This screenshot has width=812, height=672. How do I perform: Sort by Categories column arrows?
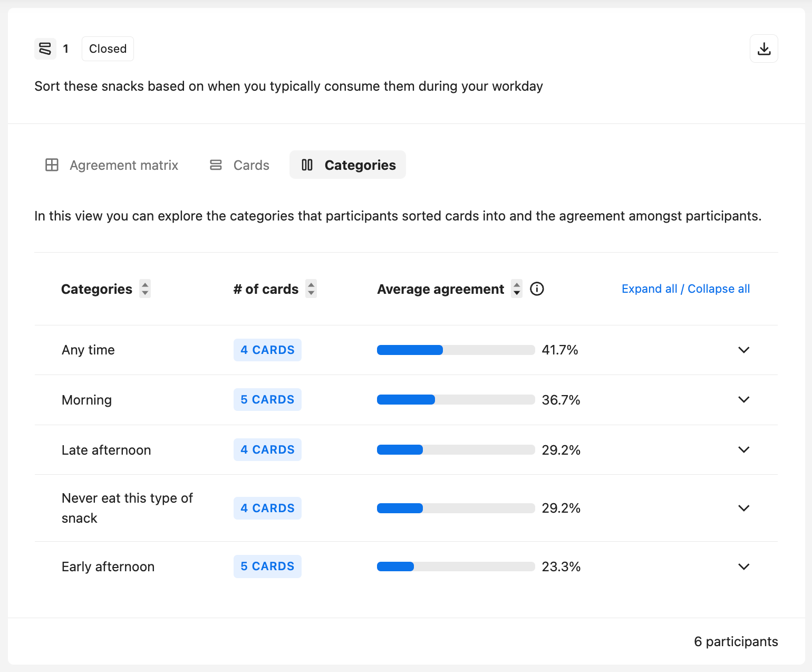click(x=145, y=289)
